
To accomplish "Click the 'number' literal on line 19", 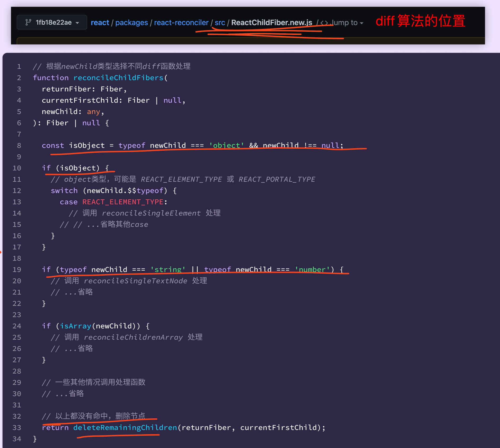I will tap(312, 270).
